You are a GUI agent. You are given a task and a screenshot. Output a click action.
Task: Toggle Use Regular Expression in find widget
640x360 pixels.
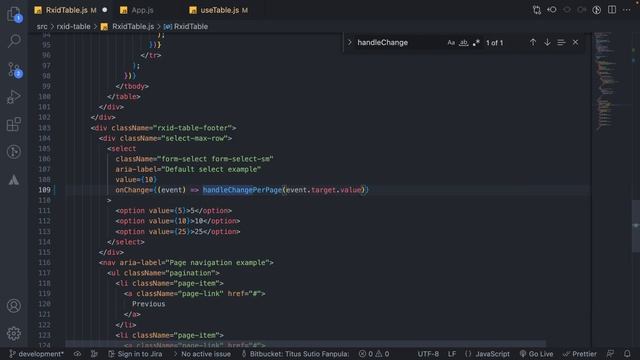[x=476, y=43]
